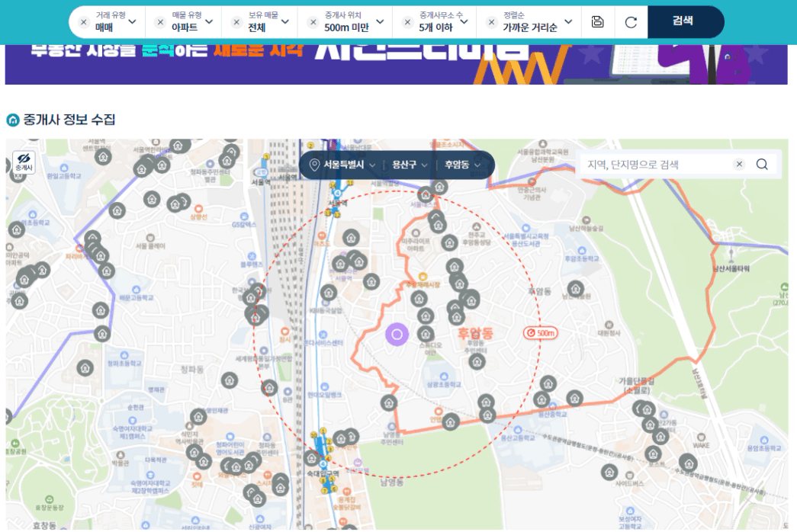Screen dimensions: 797x532
Task: Open the 용산구 district selector
Action: click(x=409, y=165)
